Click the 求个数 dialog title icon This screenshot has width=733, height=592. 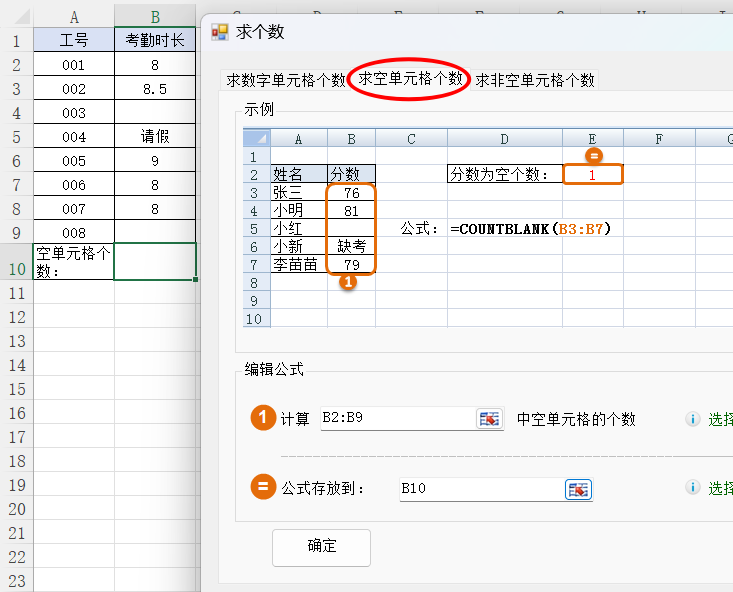220,32
